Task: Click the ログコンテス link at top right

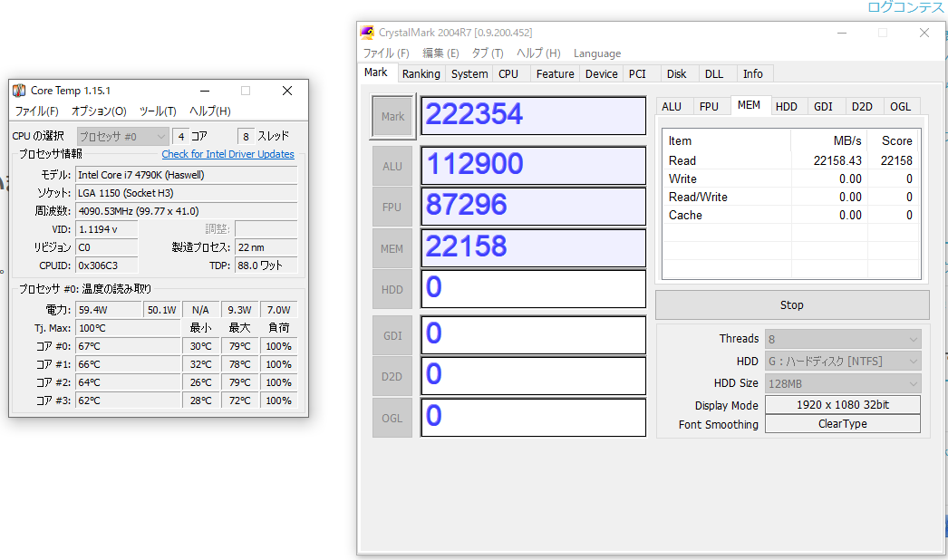Action: [905, 7]
